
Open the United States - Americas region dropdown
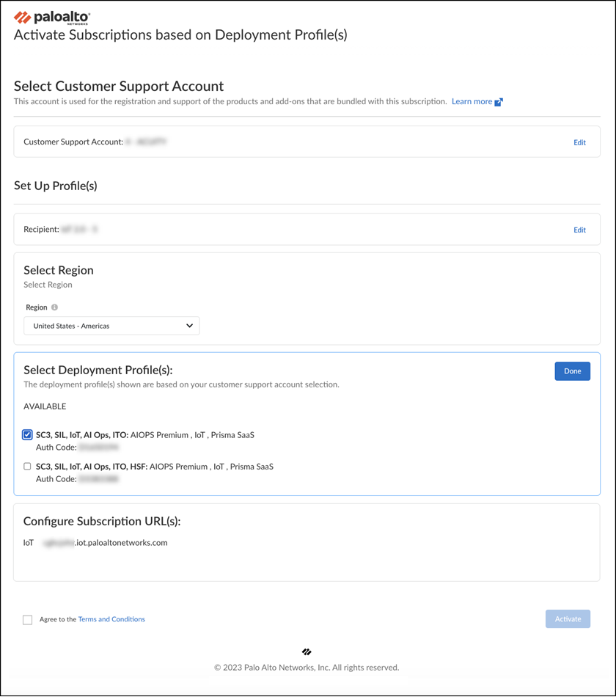point(111,326)
